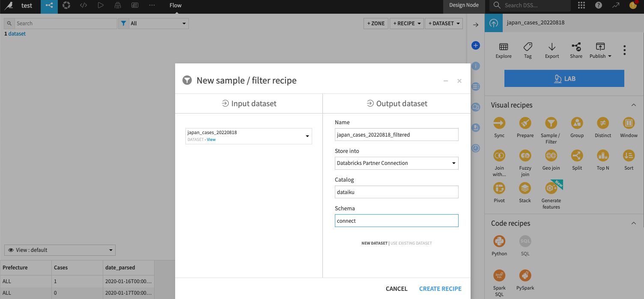The height and width of the screenshot is (299, 644).
Task: Click the CREATE RECIPE button
Action: click(440, 289)
